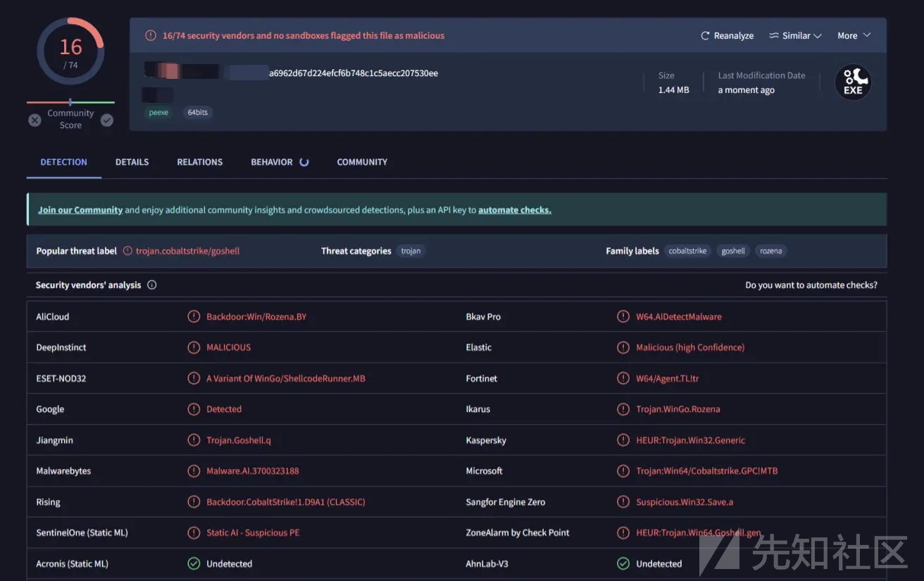Click the ZoneAlarm detection alert icon
The height and width of the screenshot is (581, 924).
[x=623, y=532]
